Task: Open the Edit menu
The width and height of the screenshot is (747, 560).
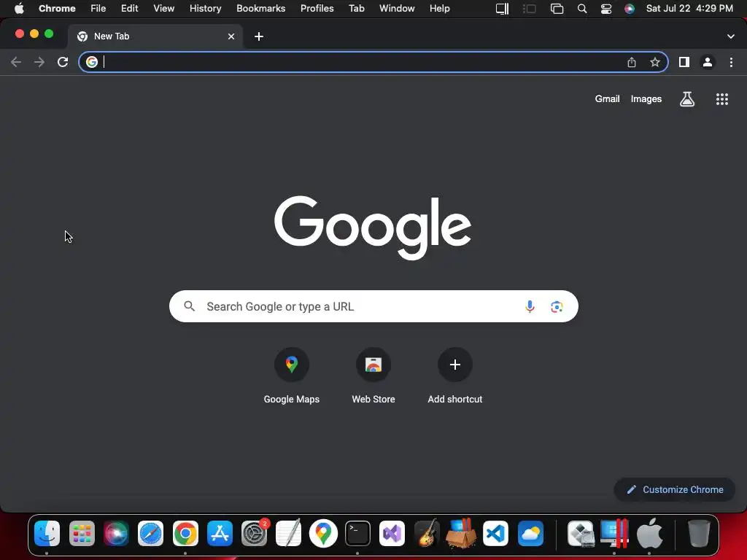Action: coord(130,9)
